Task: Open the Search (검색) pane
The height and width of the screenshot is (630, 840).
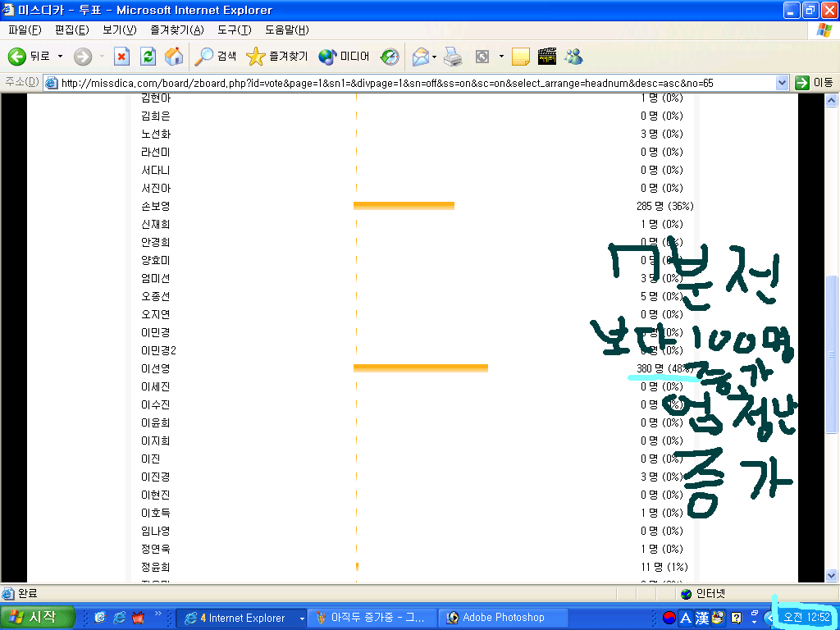Action: (216, 57)
